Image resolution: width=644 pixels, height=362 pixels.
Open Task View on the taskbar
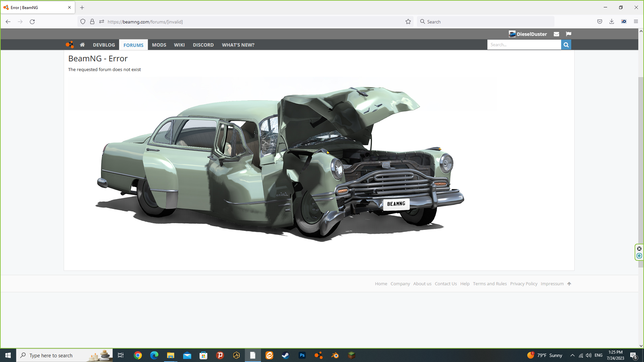(121, 355)
